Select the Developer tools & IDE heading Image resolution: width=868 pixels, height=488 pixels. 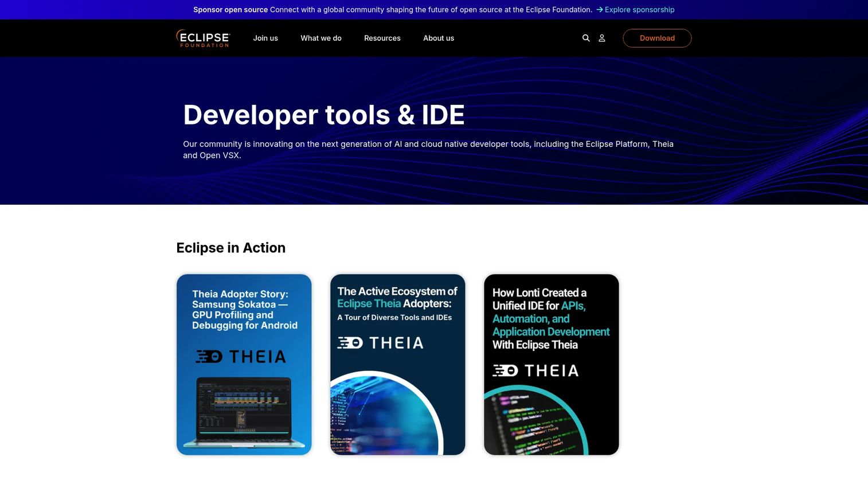324,115
